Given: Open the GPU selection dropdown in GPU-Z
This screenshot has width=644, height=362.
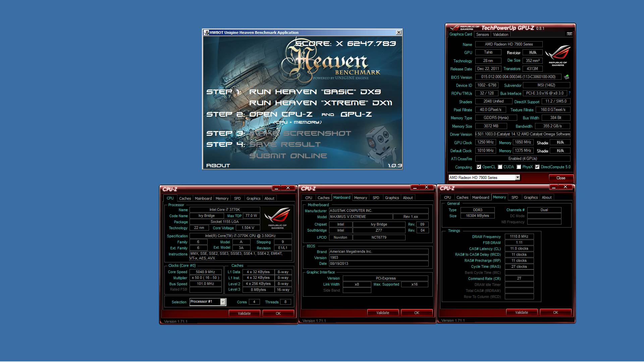Looking at the screenshot, I should 518,178.
